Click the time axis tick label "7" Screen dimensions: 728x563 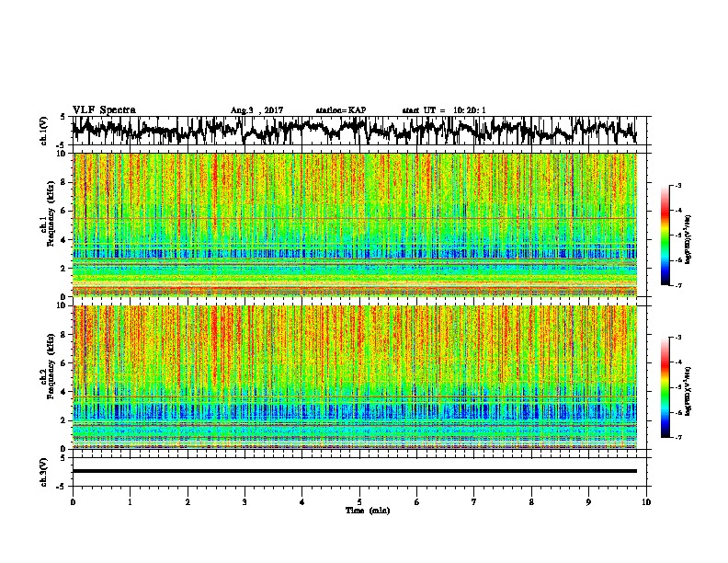pyautogui.click(x=474, y=502)
